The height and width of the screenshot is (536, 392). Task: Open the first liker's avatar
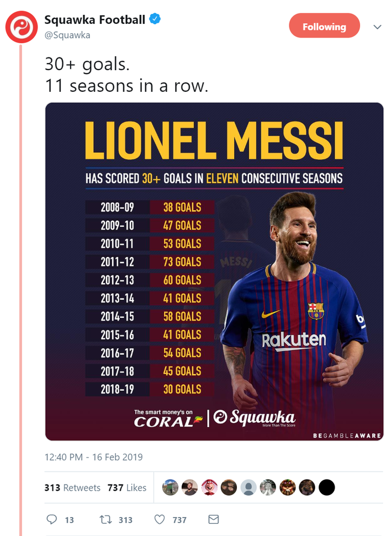point(170,487)
